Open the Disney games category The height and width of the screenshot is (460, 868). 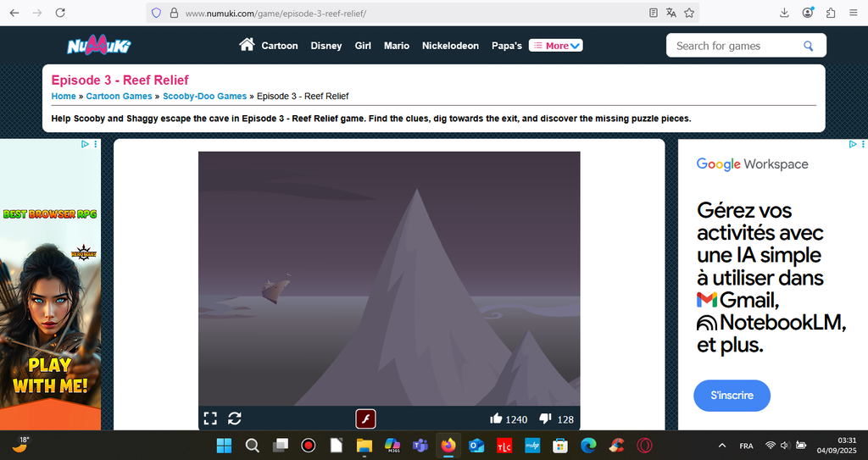(326, 46)
